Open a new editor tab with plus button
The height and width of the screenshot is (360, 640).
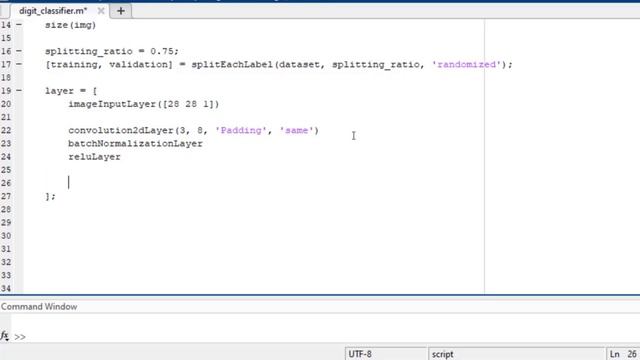(121, 11)
